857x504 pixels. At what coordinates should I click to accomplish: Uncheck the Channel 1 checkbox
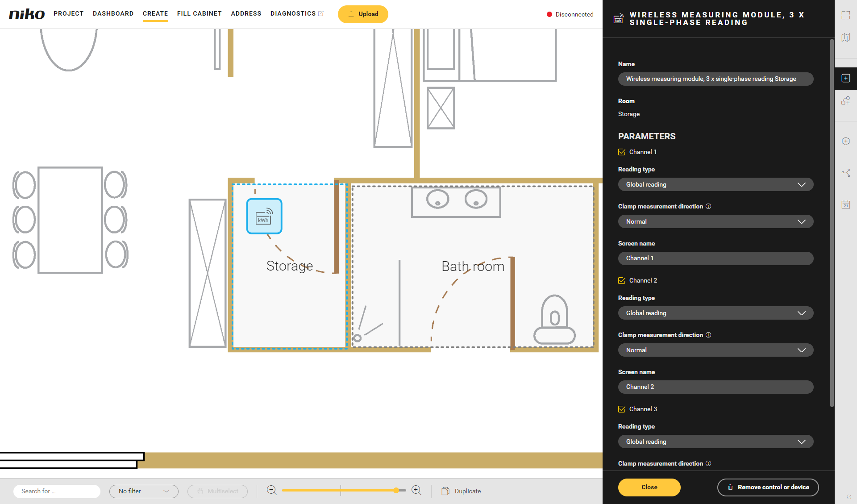click(x=622, y=152)
